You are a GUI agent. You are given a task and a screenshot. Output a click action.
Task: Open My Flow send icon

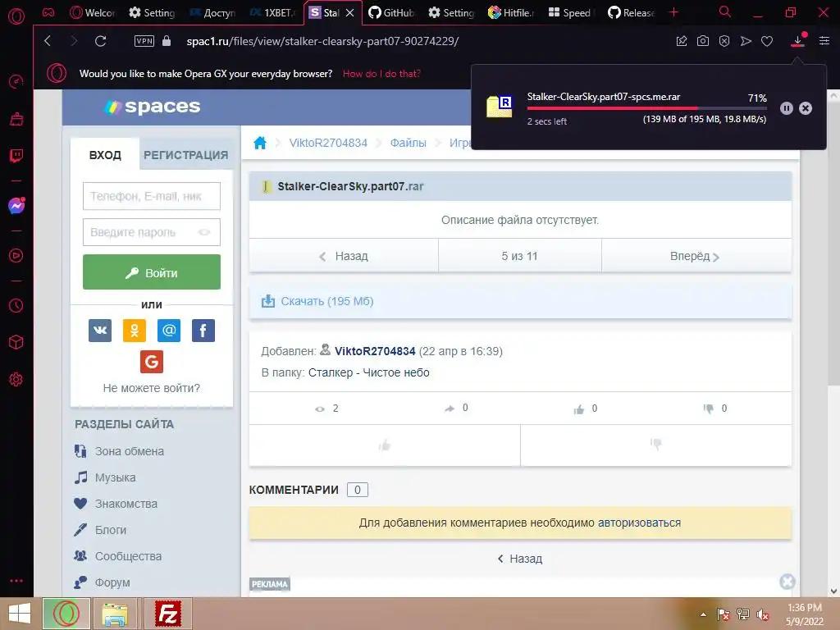[746, 41]
